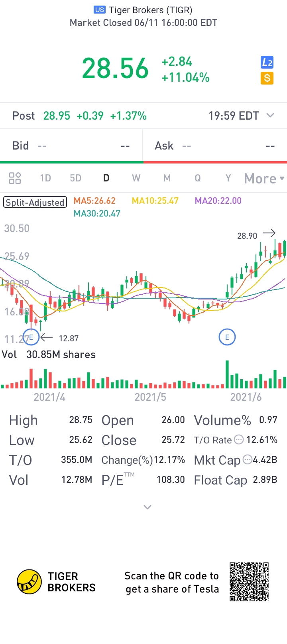The height and width of the screenshot is (644, 287).
Task: Tap the Change(%) 12.17% value
Action: click(x=169, y=460)
